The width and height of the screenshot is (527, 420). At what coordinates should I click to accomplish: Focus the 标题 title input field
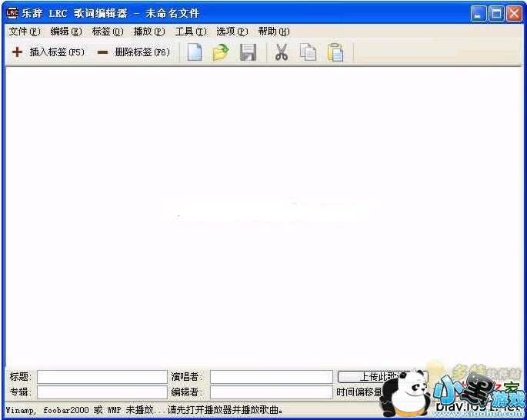[102, 377]
